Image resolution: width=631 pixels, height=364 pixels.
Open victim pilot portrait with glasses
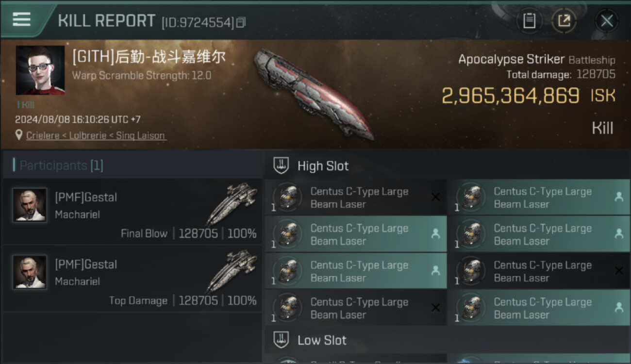pyautogui.click(x=40, y=70)
